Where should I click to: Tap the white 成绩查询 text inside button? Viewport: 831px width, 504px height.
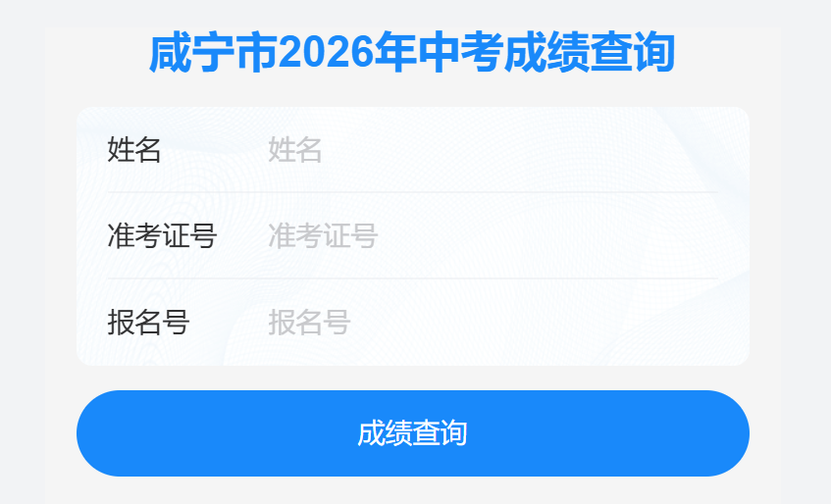tap(412, 433)
